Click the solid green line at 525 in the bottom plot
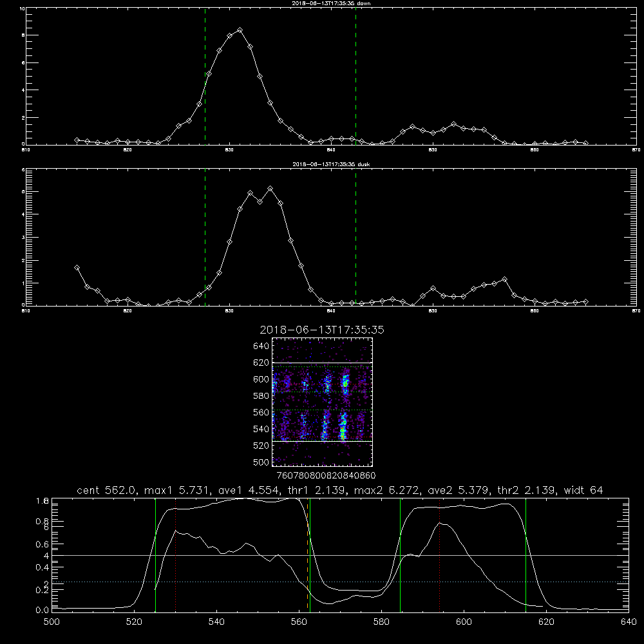The width and height of the screenshot is (644, 644). (x=155, y=554)
